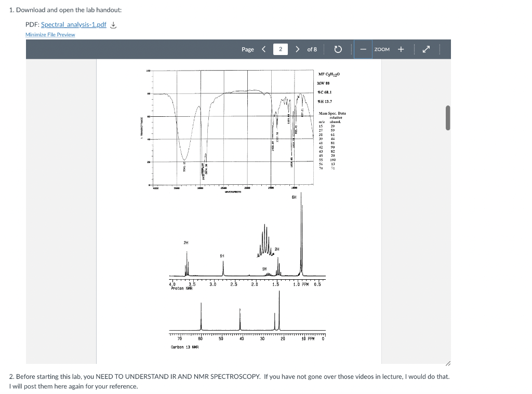
Task: Select the page number input showing 2
Action: click(x=280, y=49)
